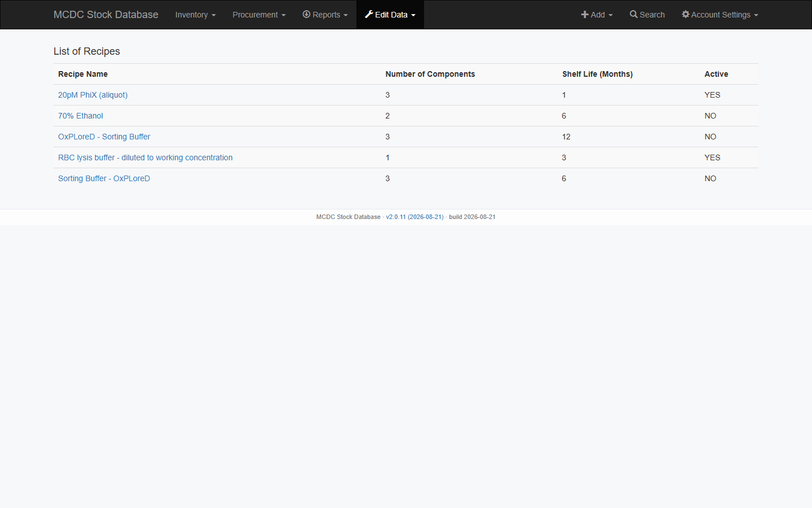Open the Edit Data dropdown caret
The height and width of the screenshot is (508, 812).
[x=413, y=15]
